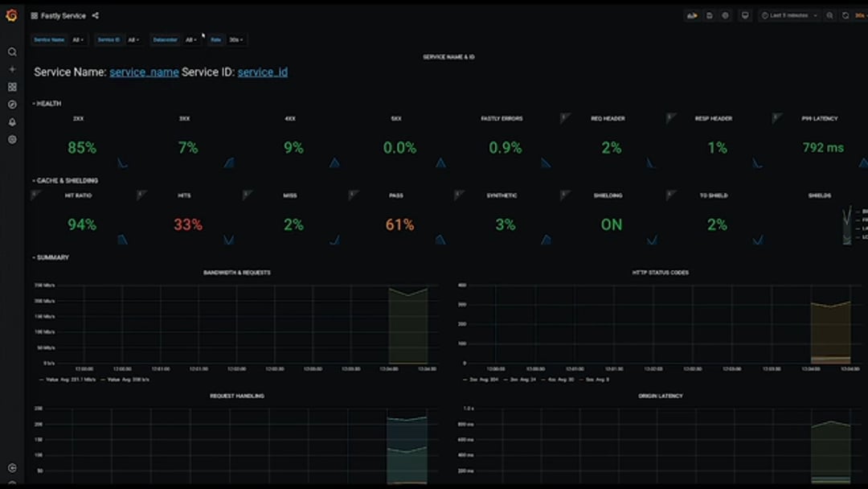The width and height of the screenshot is (868, 489).
Task: Open the Alerting bell icon in sidebar
Action: pyautogui.click(x=12, y=122)
